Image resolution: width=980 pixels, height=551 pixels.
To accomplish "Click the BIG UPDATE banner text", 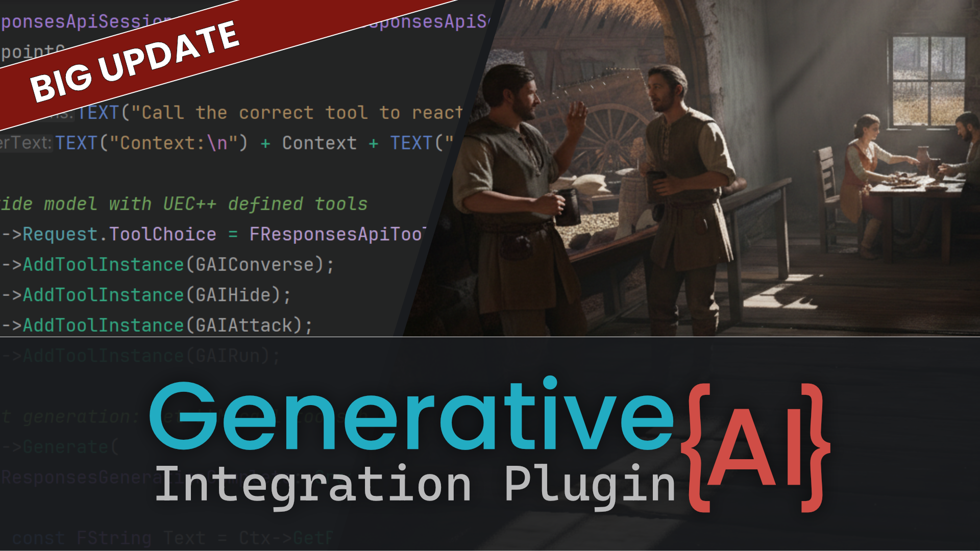I will click(x=134, y=62).
